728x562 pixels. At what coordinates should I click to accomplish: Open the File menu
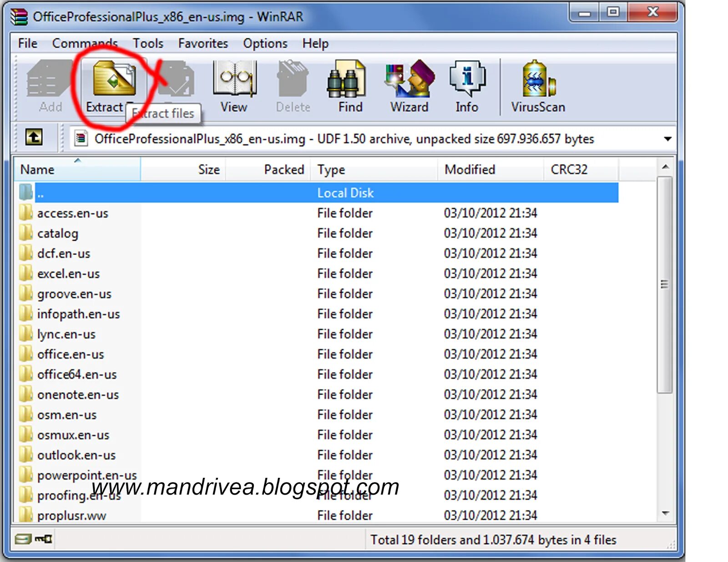click(28, 43)
